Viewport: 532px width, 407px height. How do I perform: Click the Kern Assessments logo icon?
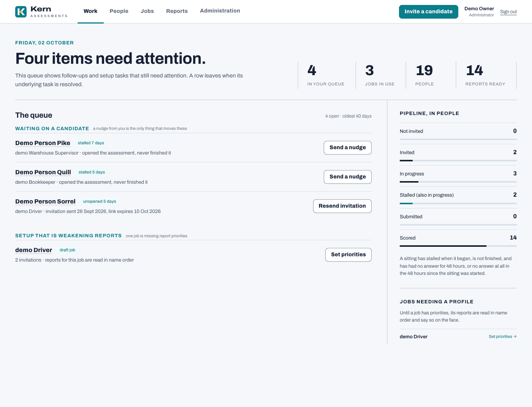[21, 12]
